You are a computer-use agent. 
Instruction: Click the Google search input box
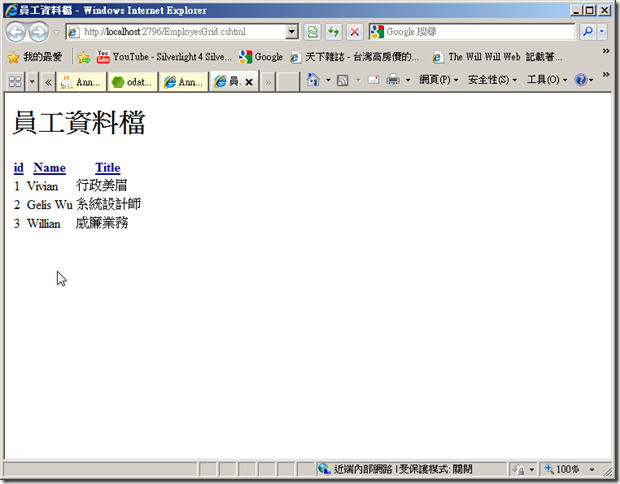pyautogui.click(x=472, y=32)
